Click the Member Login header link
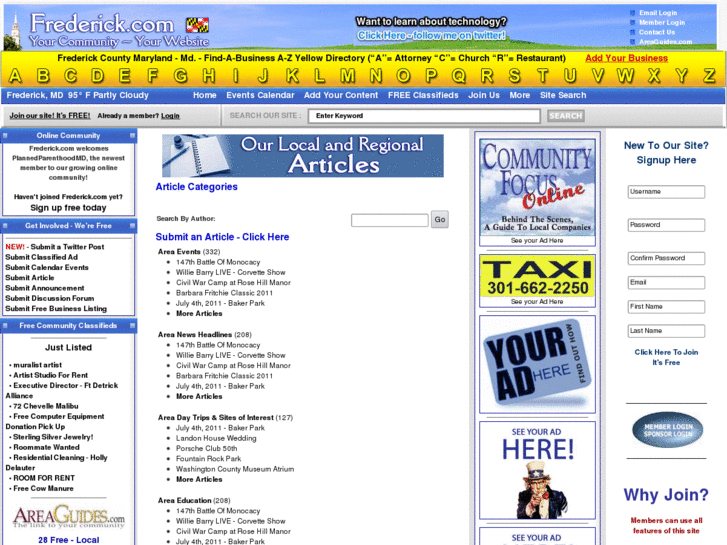 [662, 22]
